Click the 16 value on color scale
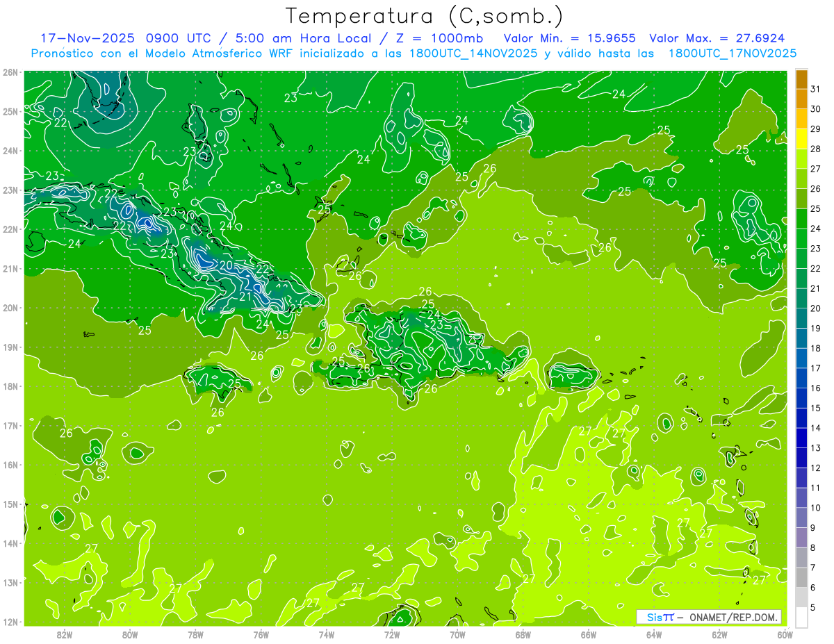Image resolution: width=834 pixels, height=644 pixels. [x=815, y=388]
